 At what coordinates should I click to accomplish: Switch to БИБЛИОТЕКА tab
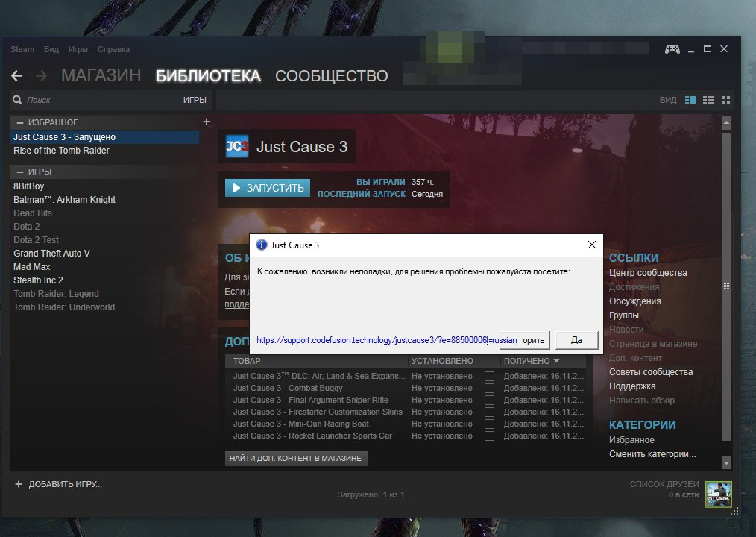208,76
